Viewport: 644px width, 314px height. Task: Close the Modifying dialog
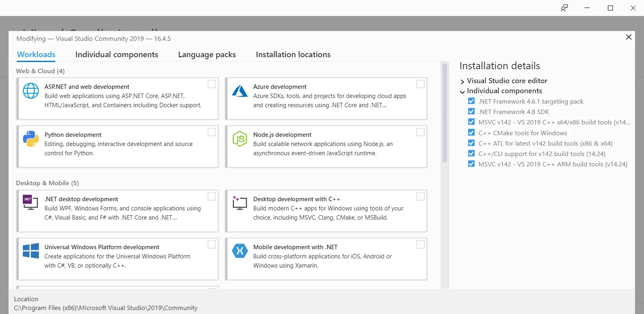pos(628,37)
